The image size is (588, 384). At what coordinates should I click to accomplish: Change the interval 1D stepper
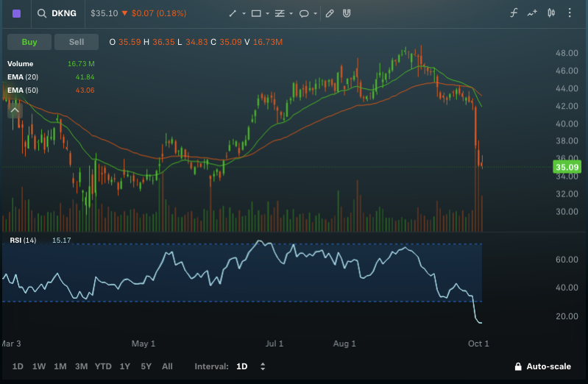(263, 366)
